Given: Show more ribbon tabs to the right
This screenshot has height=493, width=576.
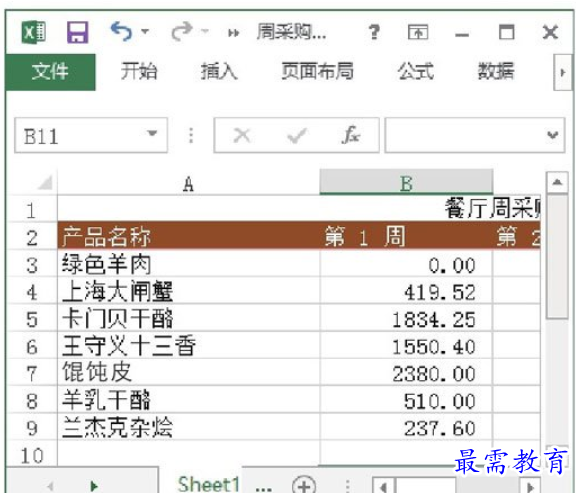Looking at the screenshot, I should point(562,72).
